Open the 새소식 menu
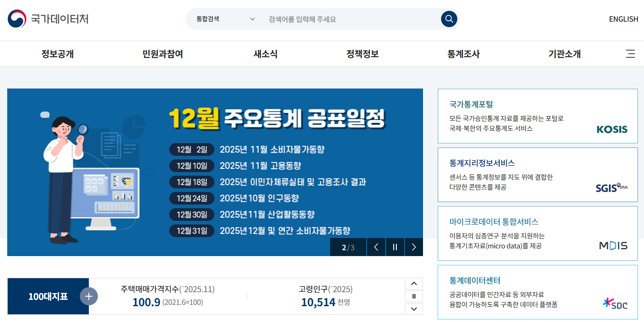Screen dimensions: 644x322 266,54
